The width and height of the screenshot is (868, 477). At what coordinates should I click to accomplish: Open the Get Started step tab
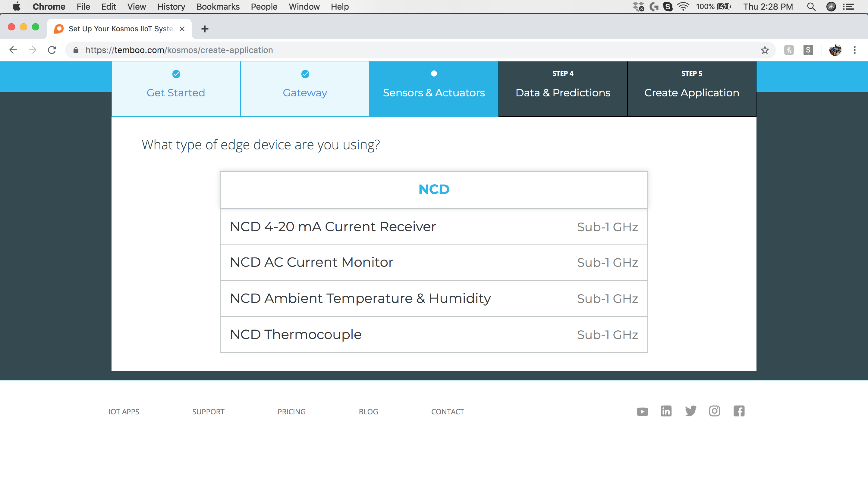pos(176,89)
